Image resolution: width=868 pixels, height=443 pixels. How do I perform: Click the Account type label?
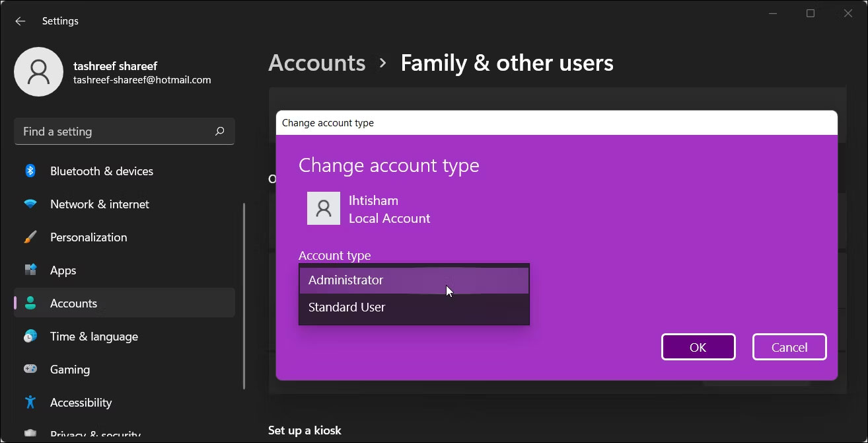click(x=335, y=256)
